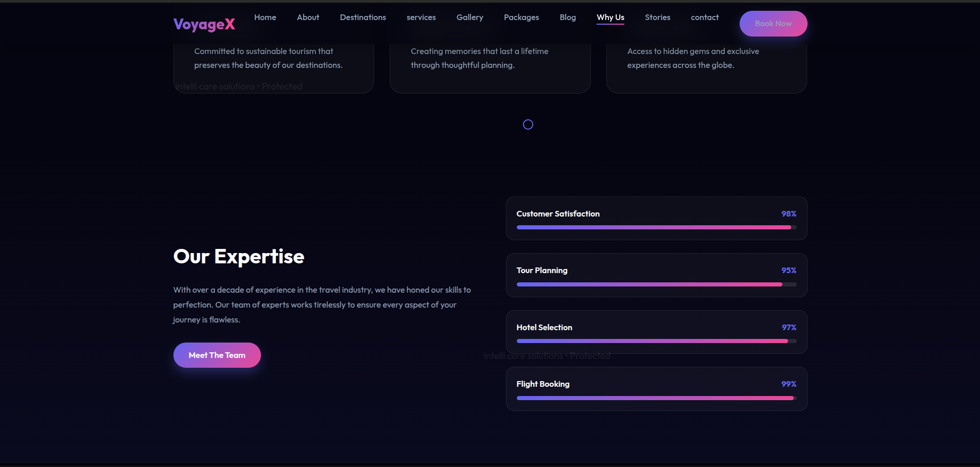
Task: Open the Gallery section
Action: click(x=470, y=17)
